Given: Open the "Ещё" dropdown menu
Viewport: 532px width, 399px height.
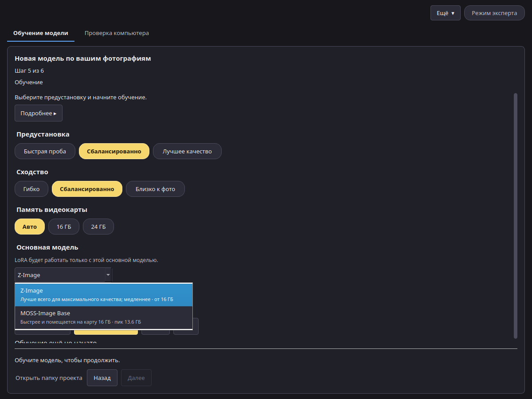Looking at the screenshot, I should point(446,13).
